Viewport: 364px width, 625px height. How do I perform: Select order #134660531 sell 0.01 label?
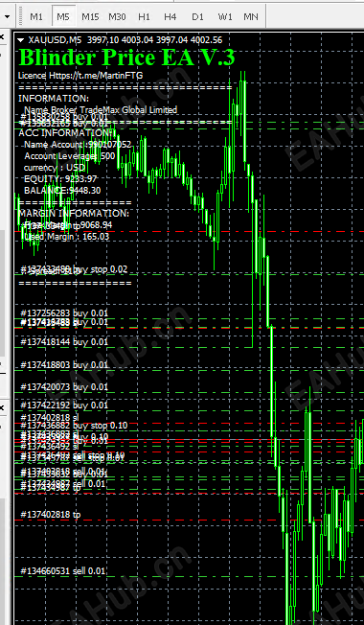pos(63,570)
